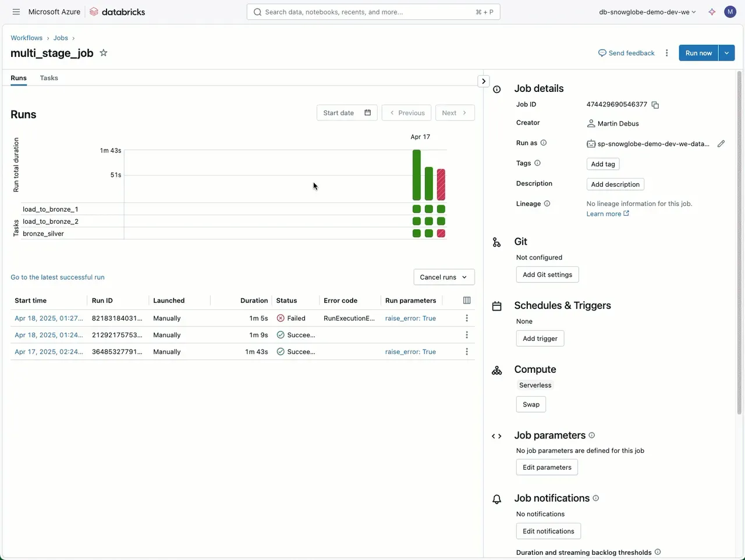Image resolution: width=745 pixels, height=560 pixels.
Task: Open actions menu for the Apr 17 run
Action: coord(467,352)
